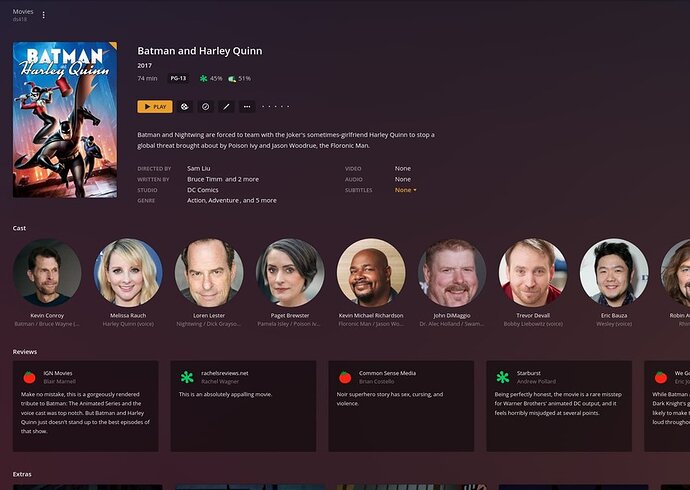This screenshot has width=690, height=490.
Task: Open Loren Lester's cast photo
Action: [209, 273]
